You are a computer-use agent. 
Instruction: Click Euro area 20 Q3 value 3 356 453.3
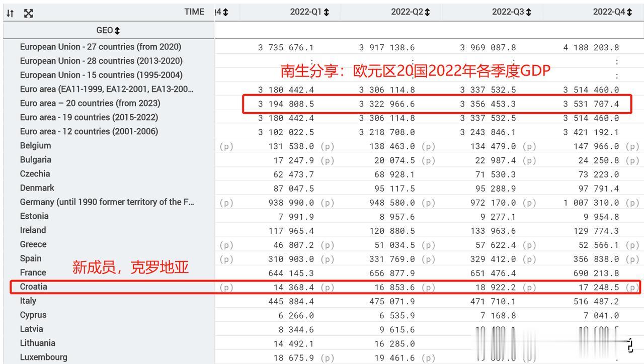488,104
